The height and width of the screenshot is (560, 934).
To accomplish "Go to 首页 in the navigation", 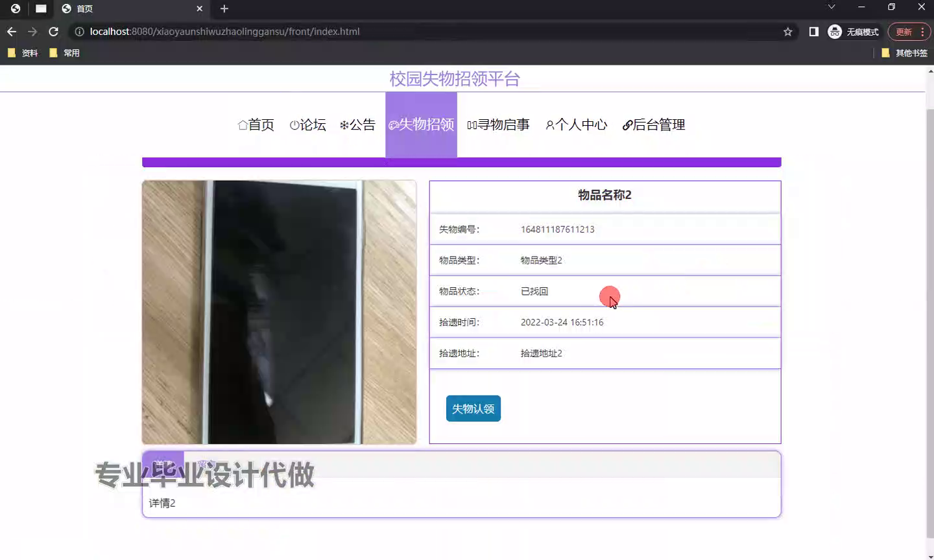I will [x=256, y=124].
